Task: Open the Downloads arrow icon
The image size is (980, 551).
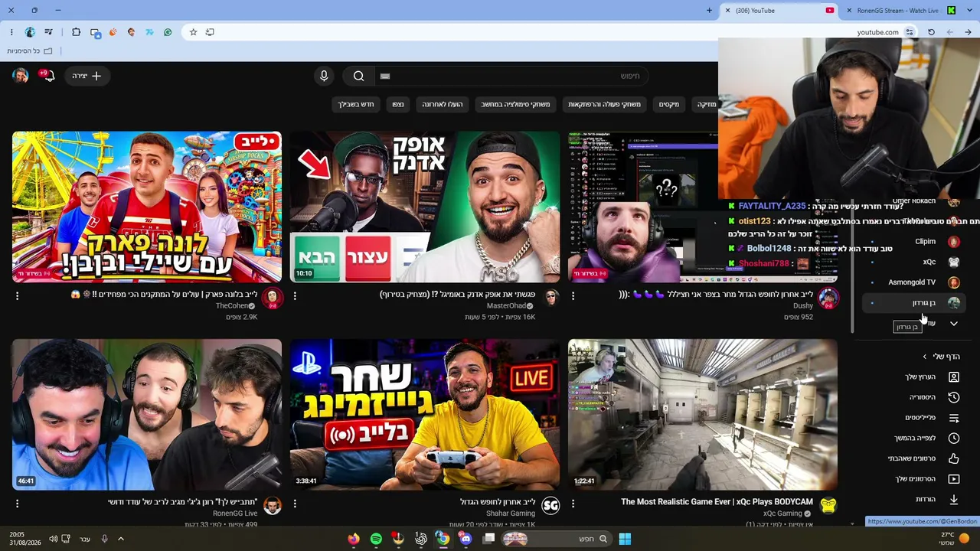Action: click(954, 499)
